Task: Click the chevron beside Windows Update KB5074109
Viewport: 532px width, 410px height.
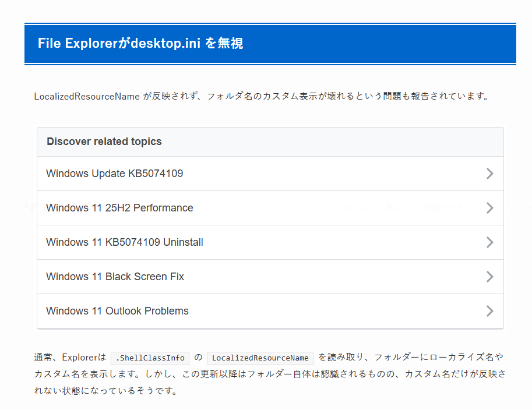Action: point(489,174)
